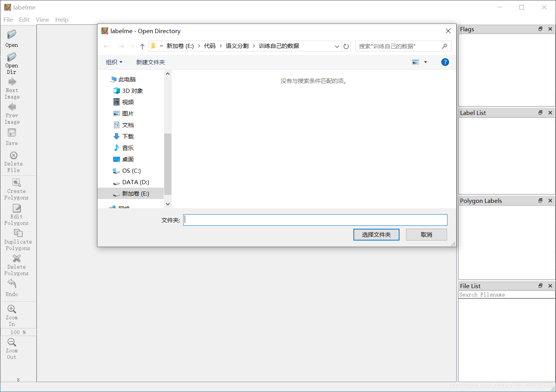Click 代码 breadcrumb in address bar
This screenshot has height=392, width=556.
(x=210, y=46)
